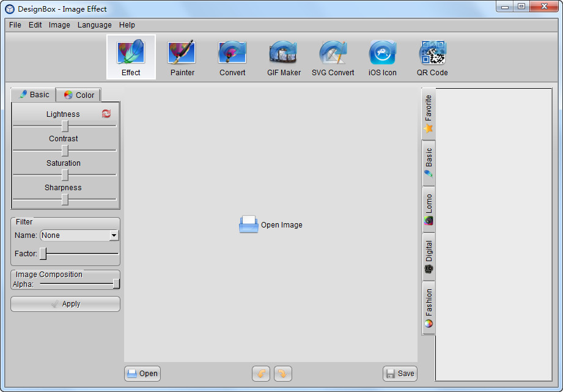This screenshot has width=563, height=392.
Task: Select the Fashion side tab
Action: (429, 308)
